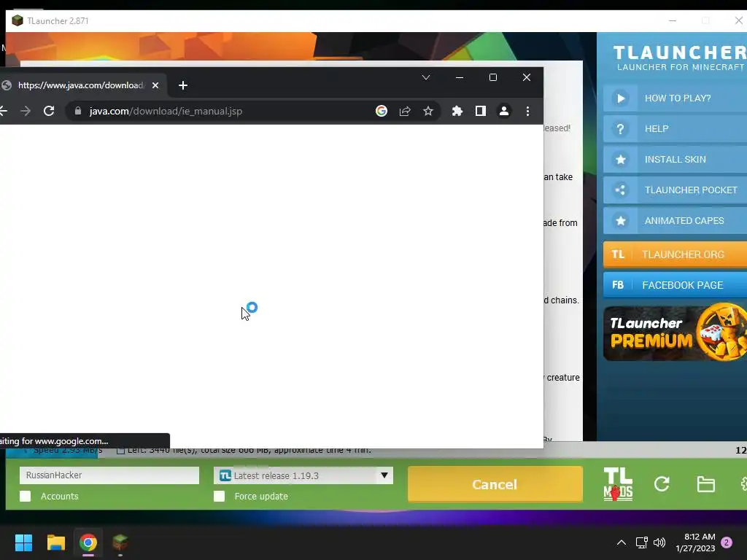
Task: Add a new Chrome tab
Action: (x=183, y=85)
